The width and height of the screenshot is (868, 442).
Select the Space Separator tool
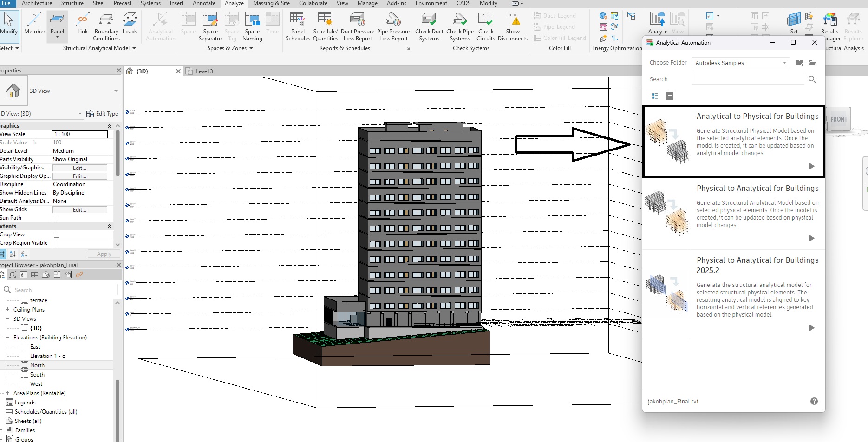coord(210,21)
